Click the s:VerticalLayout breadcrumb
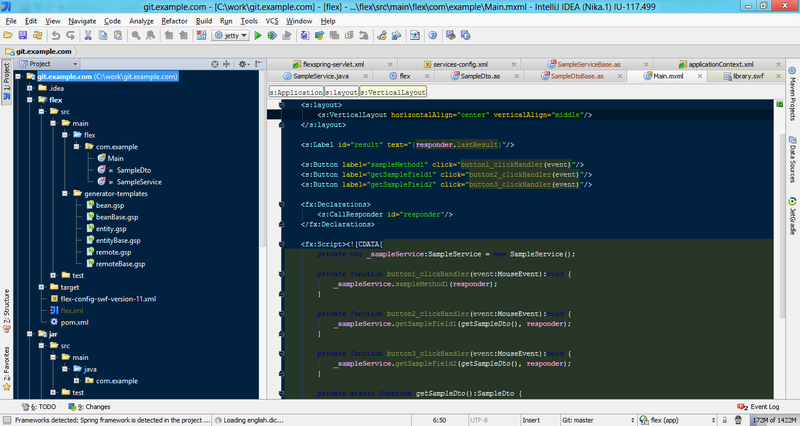Screen dimensions: 800x426 (393, 92)
